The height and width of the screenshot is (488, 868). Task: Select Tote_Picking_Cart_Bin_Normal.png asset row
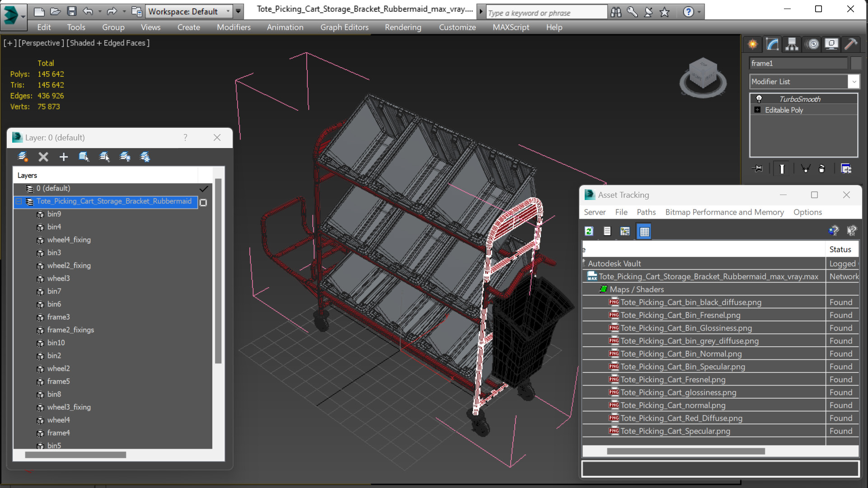point(681,354)
